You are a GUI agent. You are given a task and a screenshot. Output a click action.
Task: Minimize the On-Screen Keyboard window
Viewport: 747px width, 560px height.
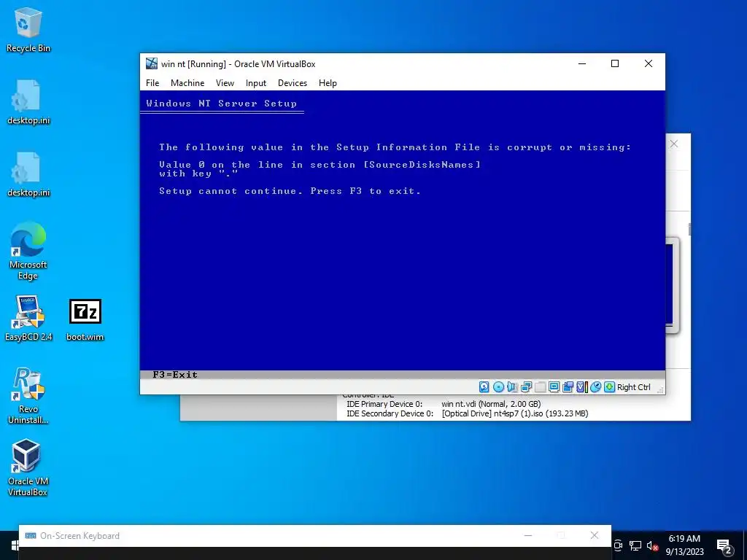(528, 535)
